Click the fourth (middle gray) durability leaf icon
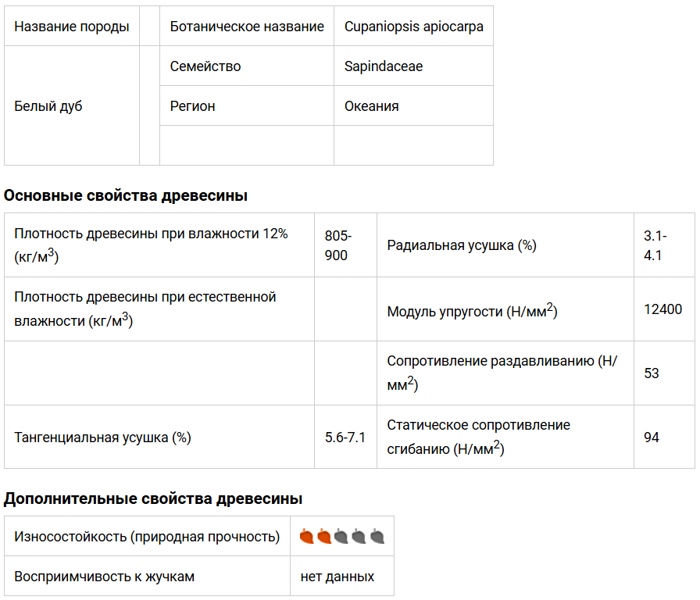Image resolution: width=700 pixels, height=600 pixels. tap(359, 537)
